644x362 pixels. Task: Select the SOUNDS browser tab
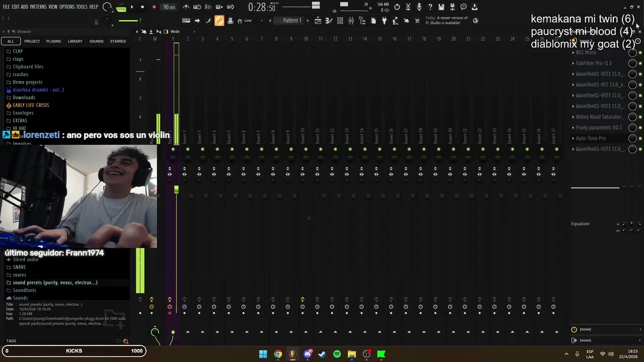pos(97,41)
